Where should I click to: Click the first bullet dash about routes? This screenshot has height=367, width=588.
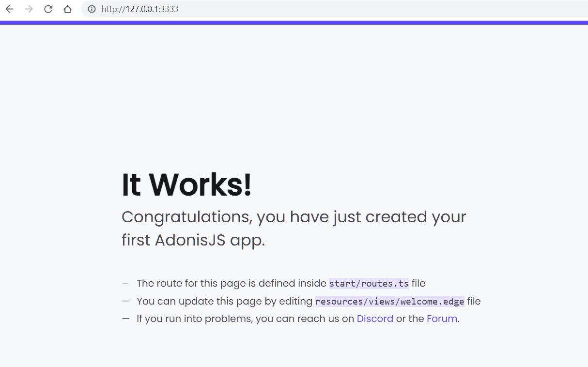(x=126, y=283)
